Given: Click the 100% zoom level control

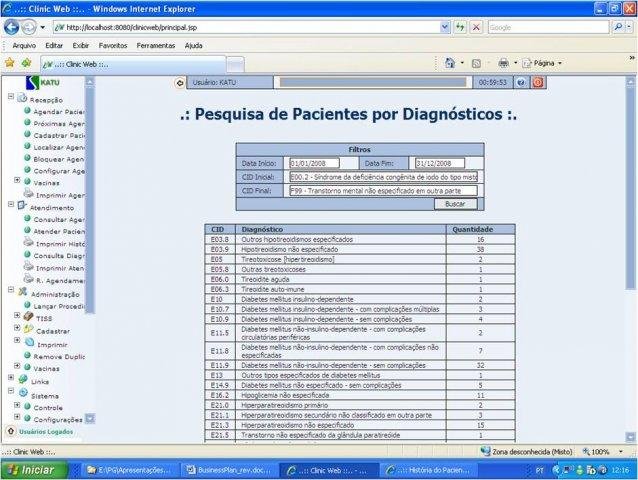Looking at the screenshot, I should pyautogui.click(x=603, y=452).
